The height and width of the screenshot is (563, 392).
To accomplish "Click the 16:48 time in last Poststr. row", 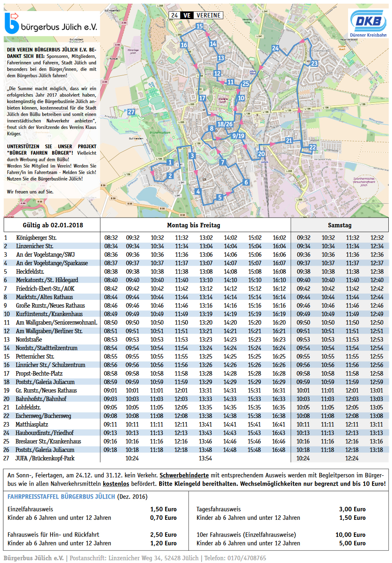I will [x=279, y=450].
